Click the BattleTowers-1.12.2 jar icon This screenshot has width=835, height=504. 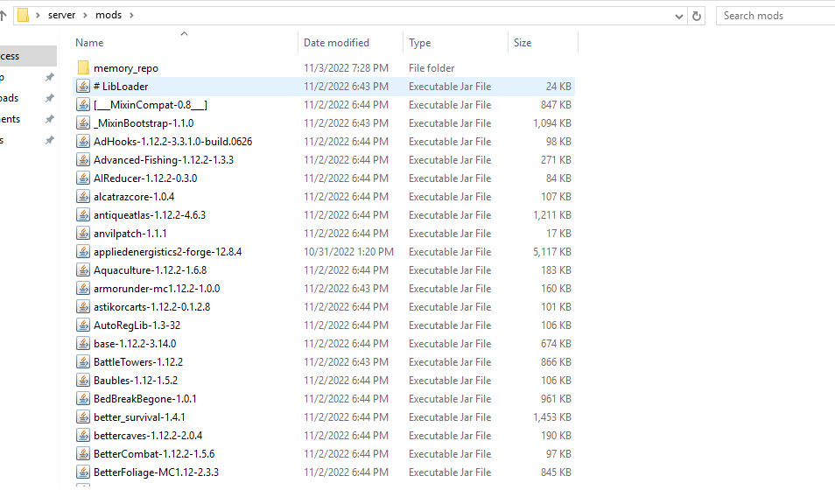[x=83, y=362]
